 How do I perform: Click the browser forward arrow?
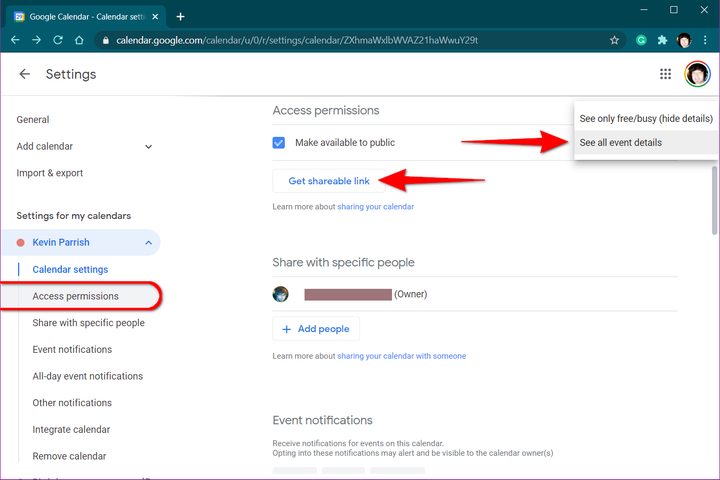(37, 40)
